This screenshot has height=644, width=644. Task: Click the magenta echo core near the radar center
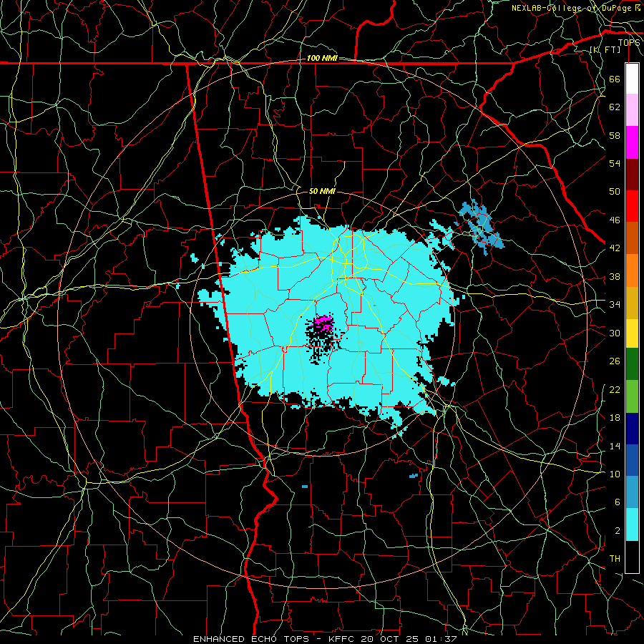(323, 323)
